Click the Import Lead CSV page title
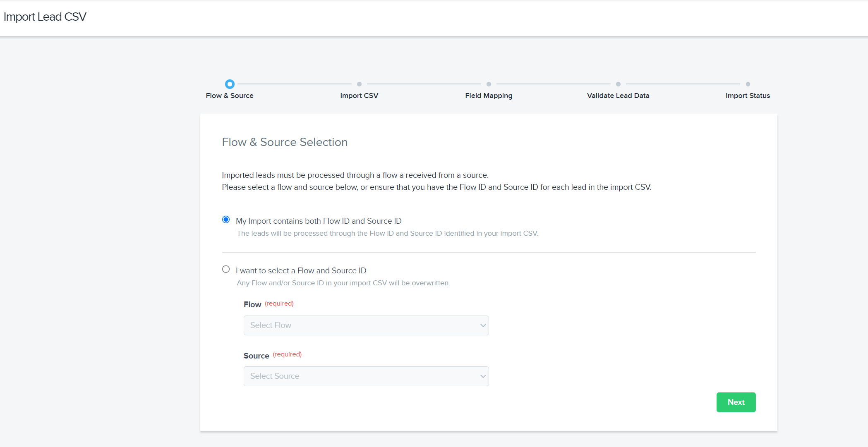This screenshot has height=447, width=868. (45, 17)
